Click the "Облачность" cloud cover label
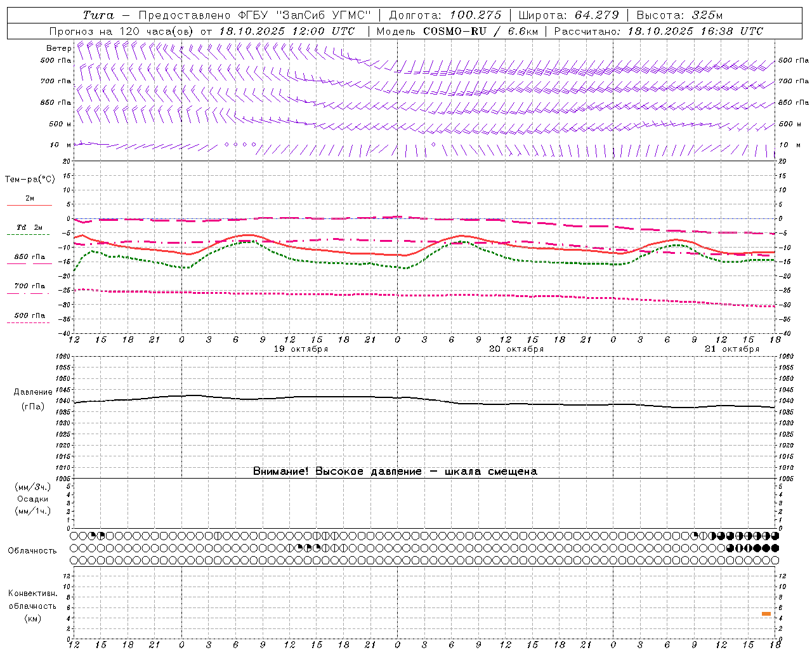This screenshot has height=650, width=812. coord(32,551)
